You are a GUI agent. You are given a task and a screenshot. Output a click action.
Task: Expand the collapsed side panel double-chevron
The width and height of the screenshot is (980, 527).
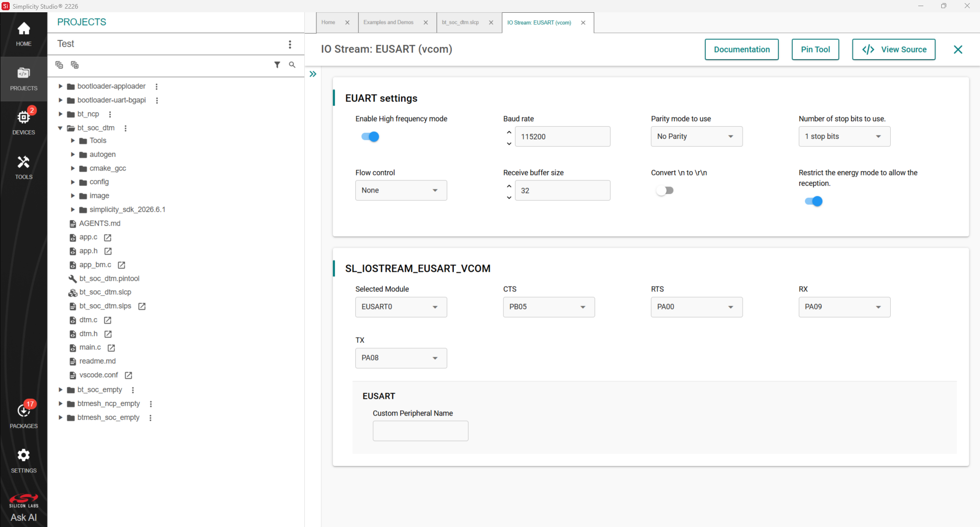click(x=313, y=74)
